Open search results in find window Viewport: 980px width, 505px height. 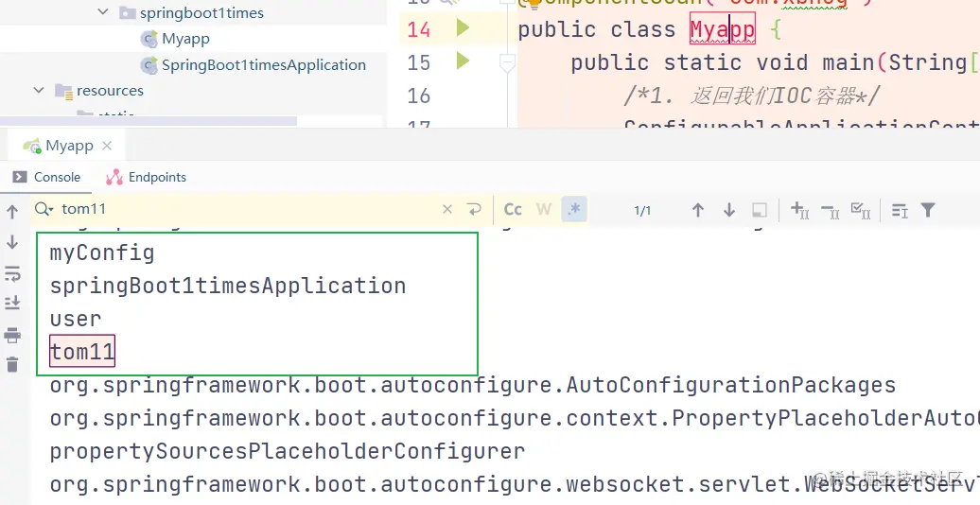(x=760, y=210)
